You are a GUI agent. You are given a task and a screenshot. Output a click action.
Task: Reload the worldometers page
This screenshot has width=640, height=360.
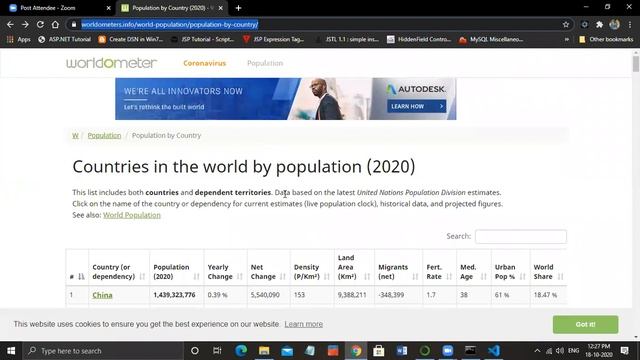pyautogui.click(x=40, y=24)
